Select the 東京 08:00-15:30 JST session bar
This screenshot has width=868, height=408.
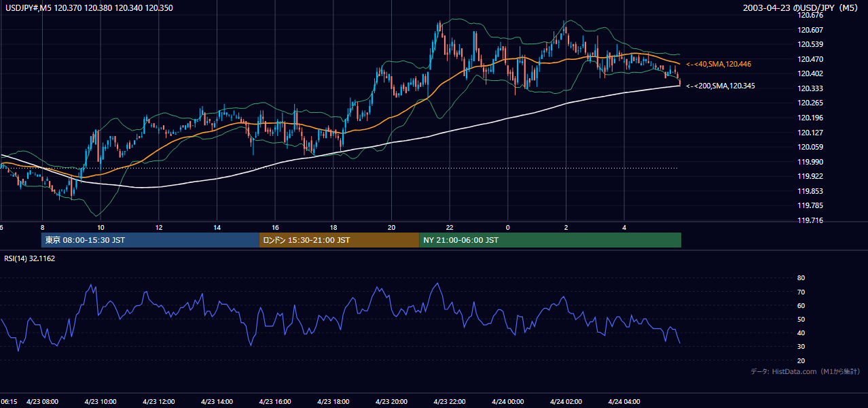(x=150, y=240)
